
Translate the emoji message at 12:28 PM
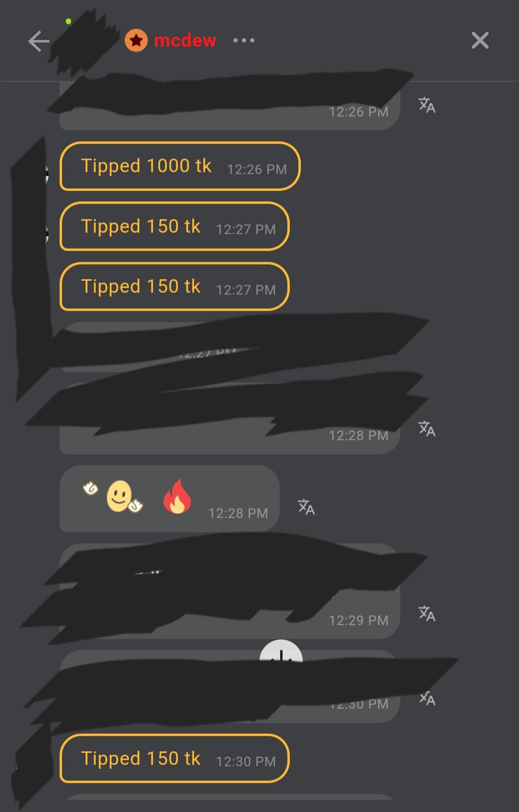tap(306, 507)
